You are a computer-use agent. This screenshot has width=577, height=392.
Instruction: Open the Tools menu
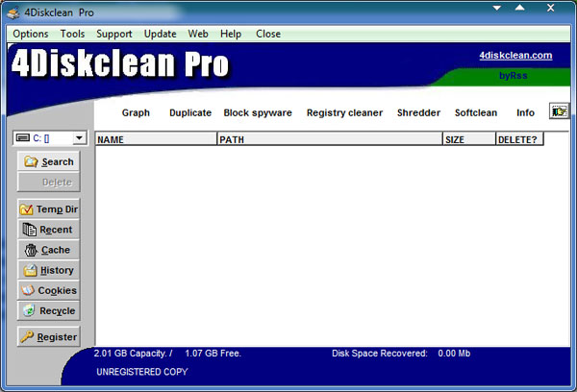pos(72,34)
